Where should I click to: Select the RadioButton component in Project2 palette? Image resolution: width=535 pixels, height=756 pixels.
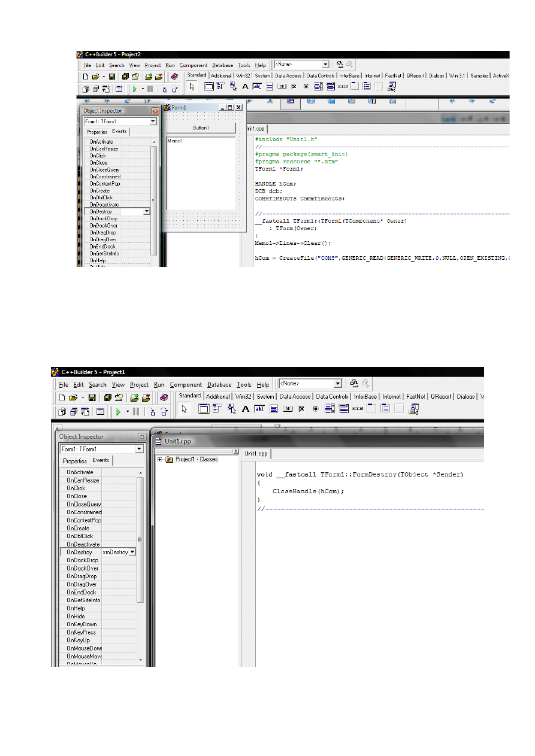pyautogui.click(x=306, y=87)
